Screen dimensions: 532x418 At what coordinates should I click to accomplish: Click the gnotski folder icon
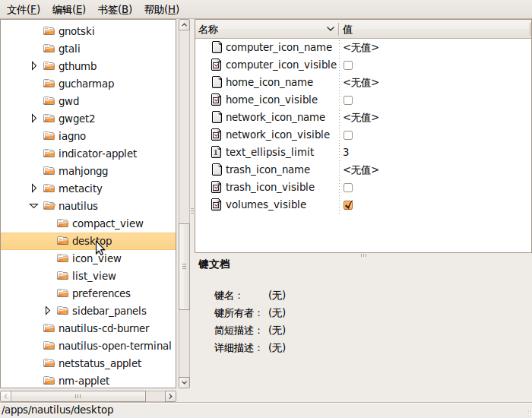point(49,31)
